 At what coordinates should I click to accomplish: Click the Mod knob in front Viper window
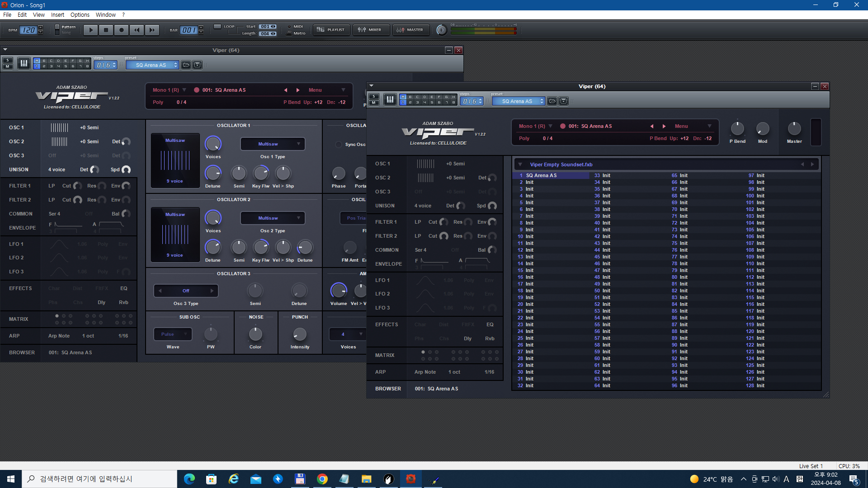coord(763,129)
